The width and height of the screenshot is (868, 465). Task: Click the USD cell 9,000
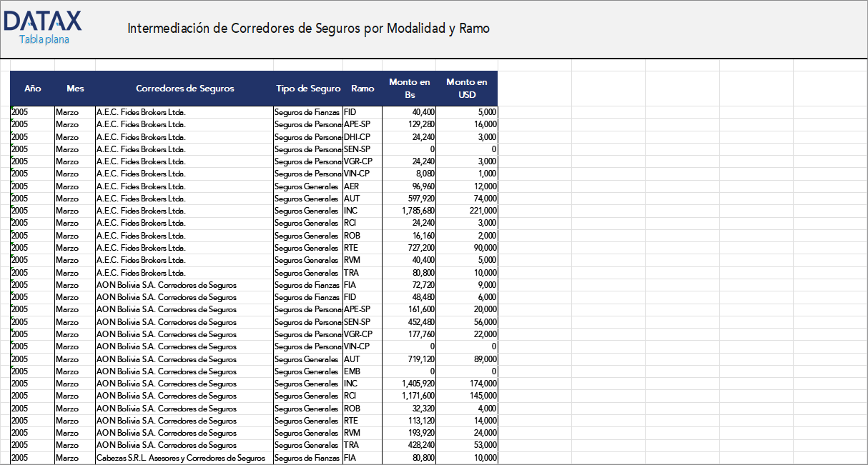[467, 285]
